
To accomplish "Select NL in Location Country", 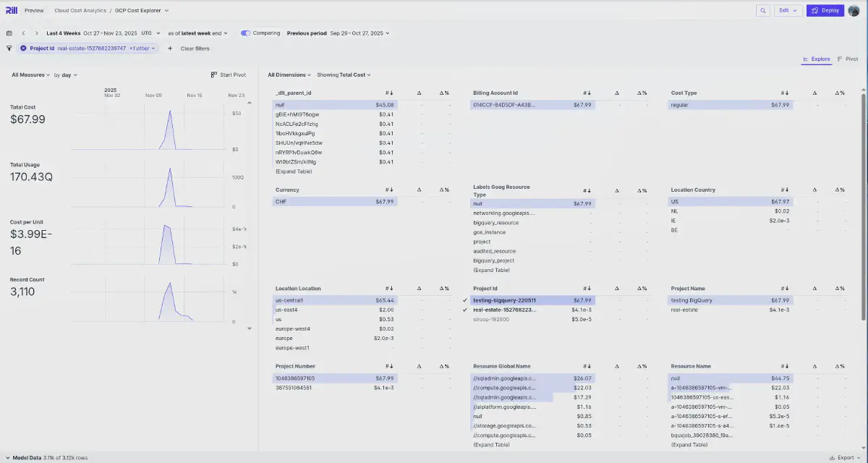I will 731,211.
